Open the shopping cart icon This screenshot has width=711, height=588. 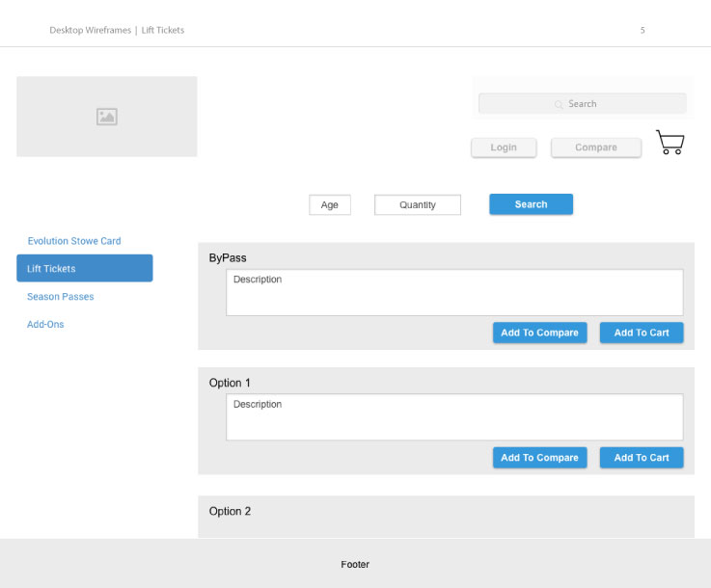tap(670, 143)
